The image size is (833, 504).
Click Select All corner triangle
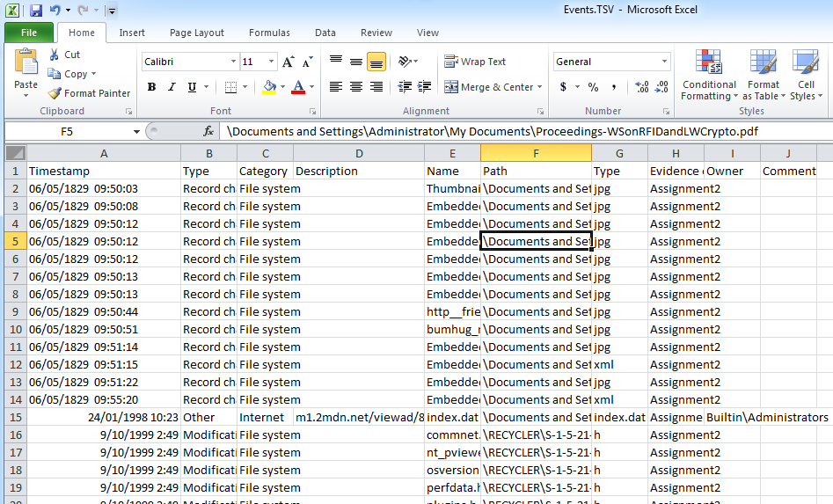16,153
